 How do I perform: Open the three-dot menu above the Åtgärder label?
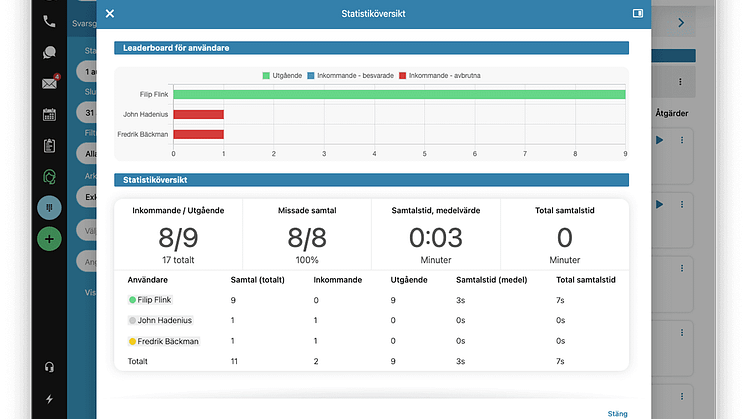680,82
